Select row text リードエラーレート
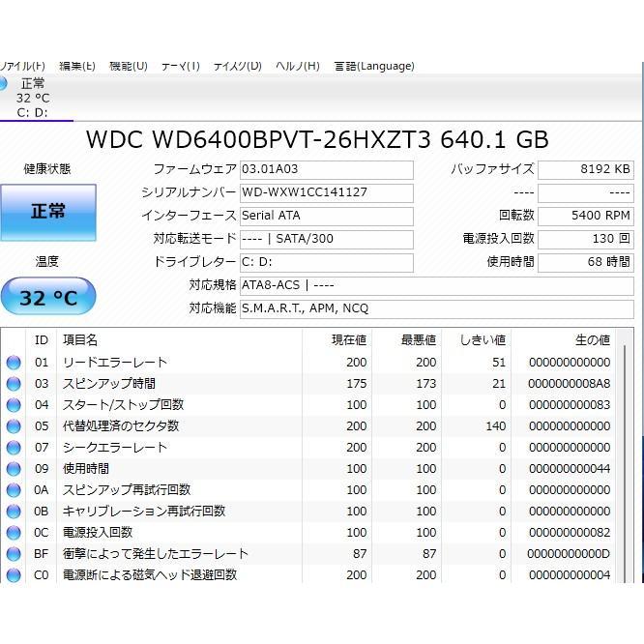644x644 pixels. (x=115, y=363)
